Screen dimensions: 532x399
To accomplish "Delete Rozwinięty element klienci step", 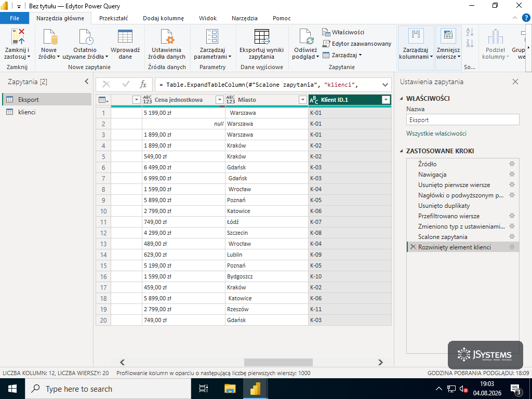I will [413, 247].
